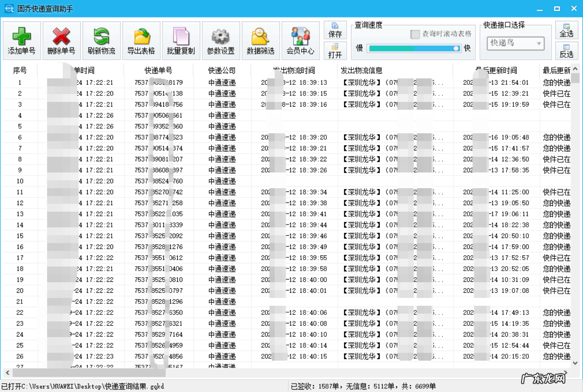Click the 保存 save icon

pyautogui.click(x=336, y=31)
